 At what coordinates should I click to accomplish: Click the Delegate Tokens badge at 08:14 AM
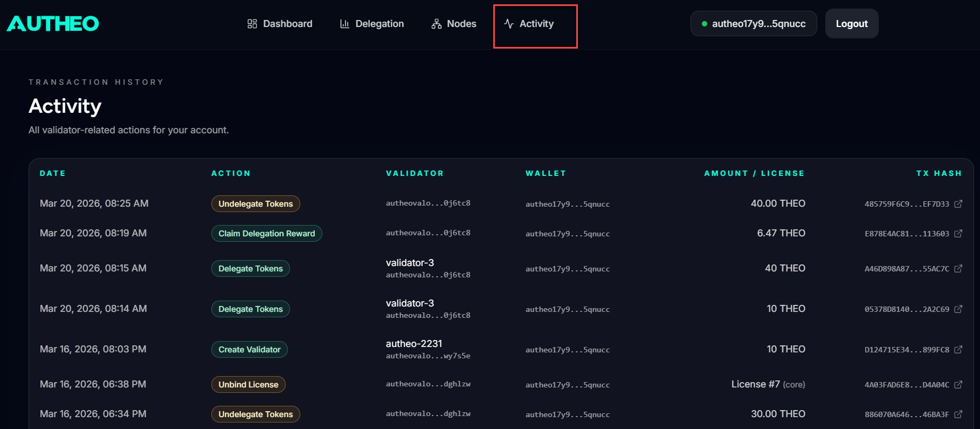pyautogui.click(x=250, y=309)
